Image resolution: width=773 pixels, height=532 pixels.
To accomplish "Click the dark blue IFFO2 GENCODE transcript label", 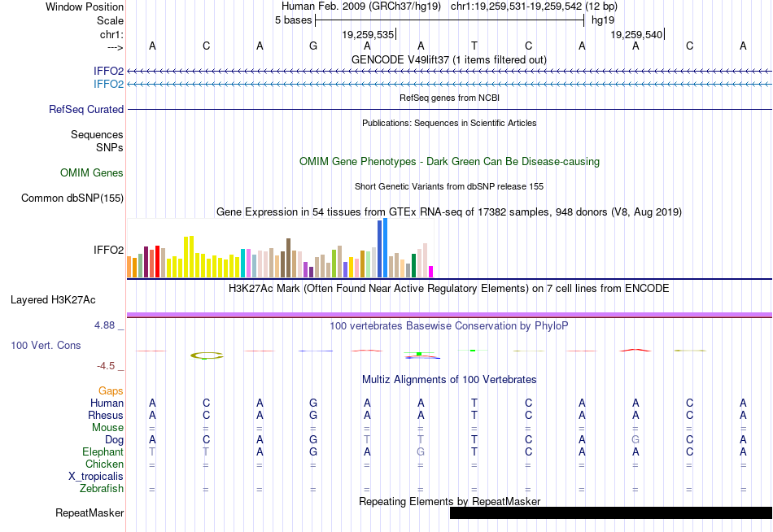I will click(108, 71).
